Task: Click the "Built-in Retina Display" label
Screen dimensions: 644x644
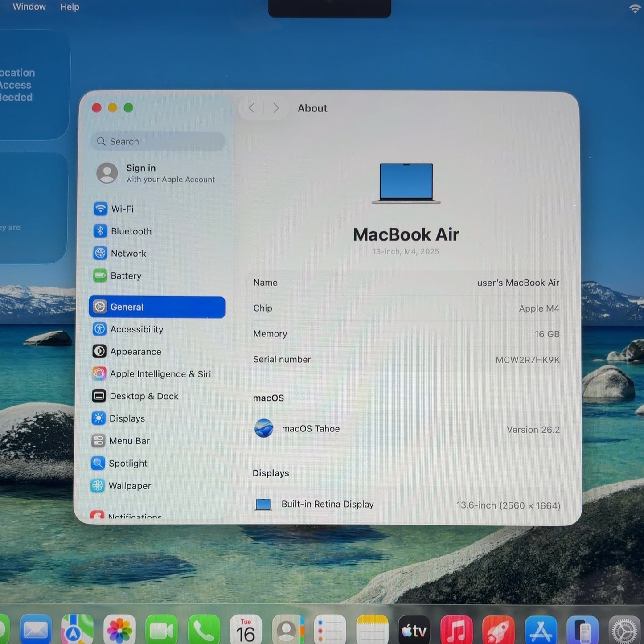Action: tap(328, 504)
